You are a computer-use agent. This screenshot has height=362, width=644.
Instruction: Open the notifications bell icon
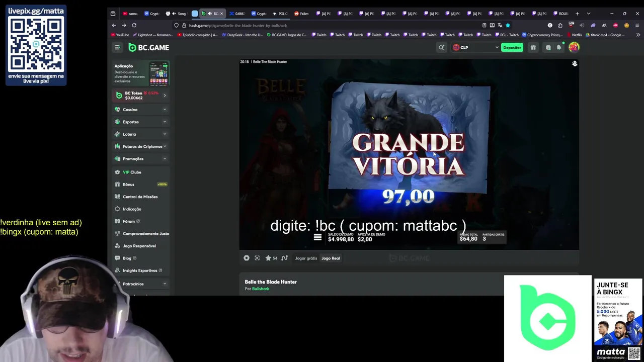pyautogui.click(x=559, y=47)
